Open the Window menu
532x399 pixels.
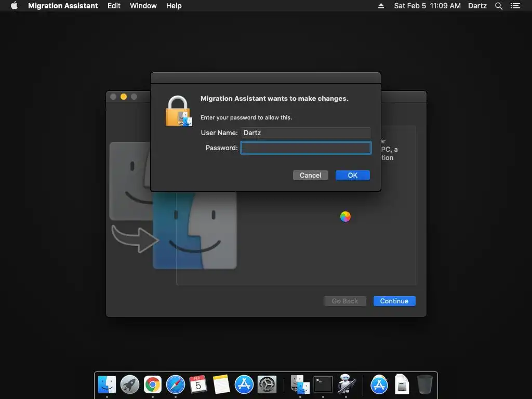point(143,6)
